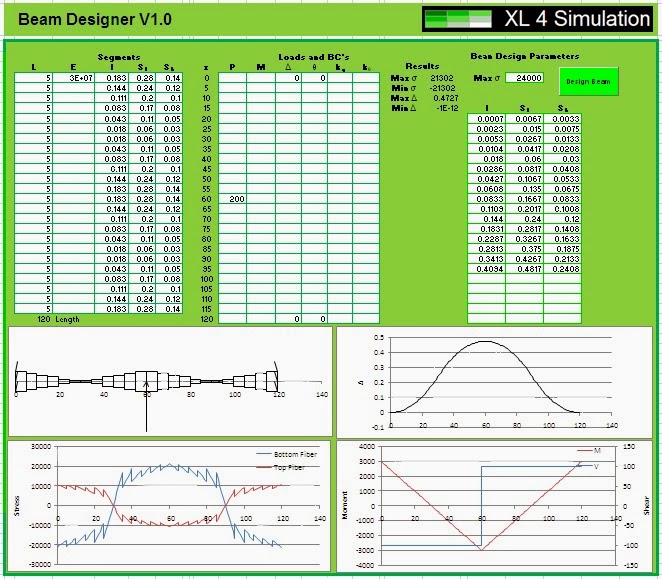Select the x position label 60
Screen dimensions: 662x579
coord(206,199)
